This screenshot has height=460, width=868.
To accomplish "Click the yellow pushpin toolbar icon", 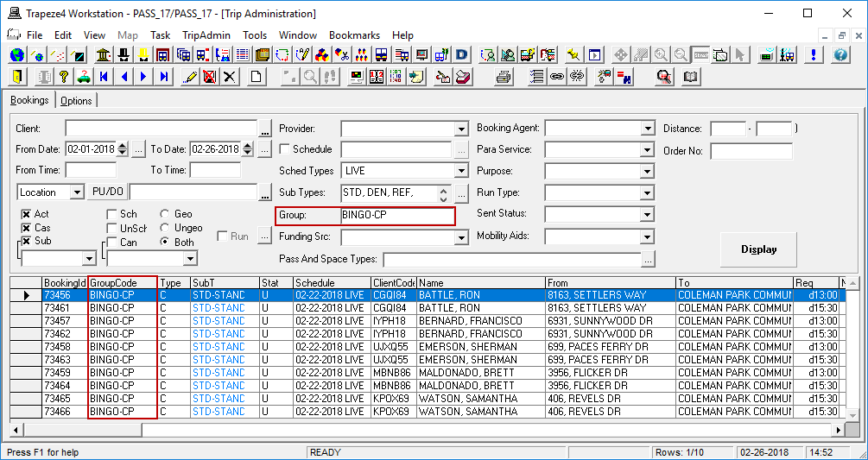I will pyautogui.click(x=573, y=55).
